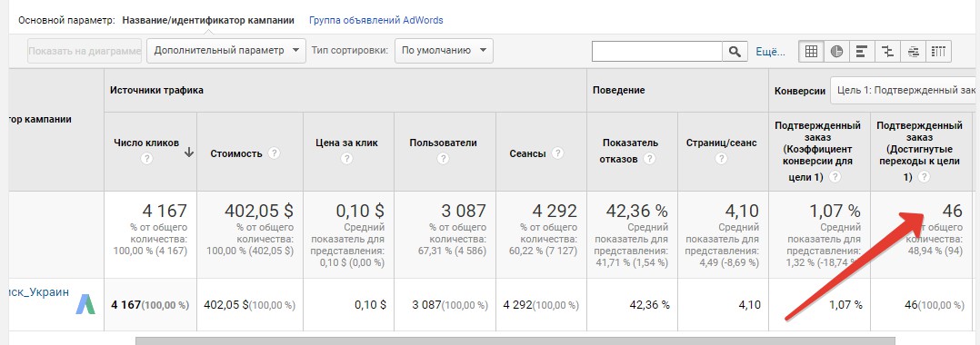This screenshot has width=980, height=345.
Task: Open help for Стоимость column
Action: [x=274, y=153]
